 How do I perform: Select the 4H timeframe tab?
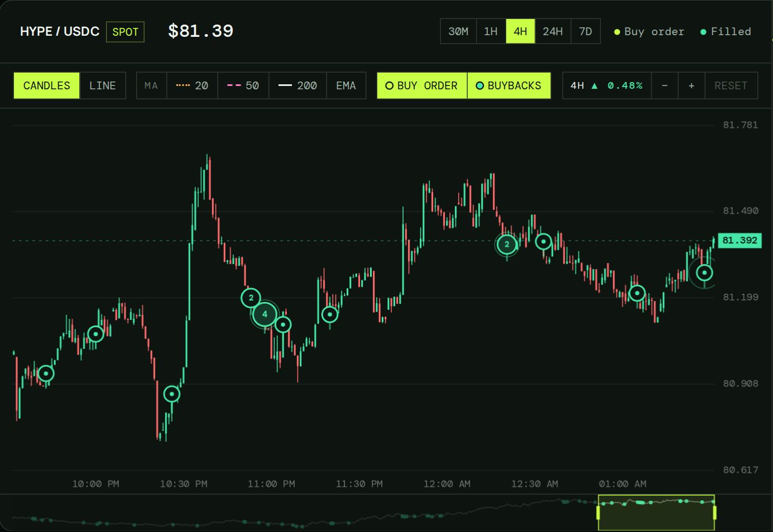tap(520, 31)
